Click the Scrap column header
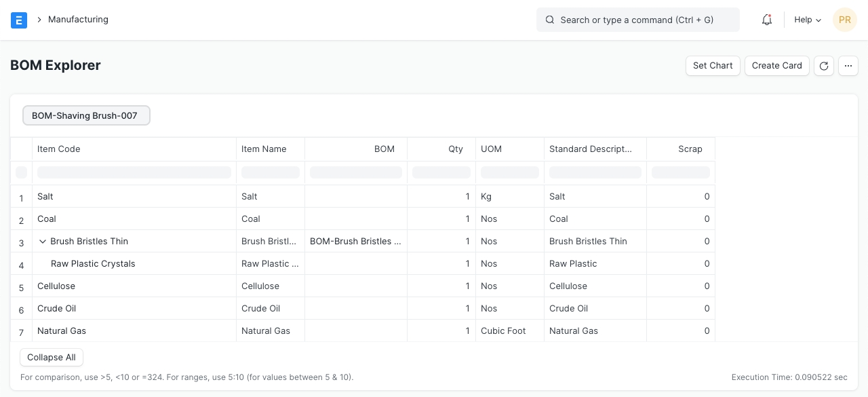This screenshot has width=868, height=397. pyautogui.click(x=690, y=149)
